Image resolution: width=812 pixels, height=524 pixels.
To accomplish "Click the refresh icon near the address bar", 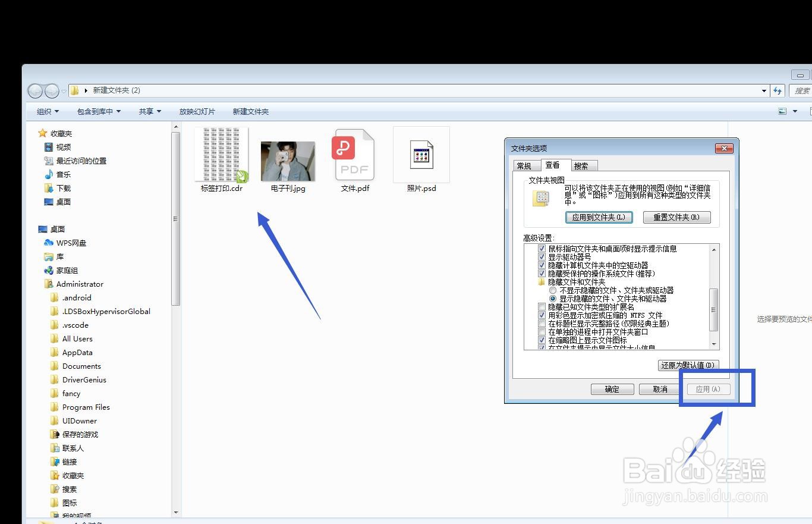I will pyautogui.click(x=778, y=90).
